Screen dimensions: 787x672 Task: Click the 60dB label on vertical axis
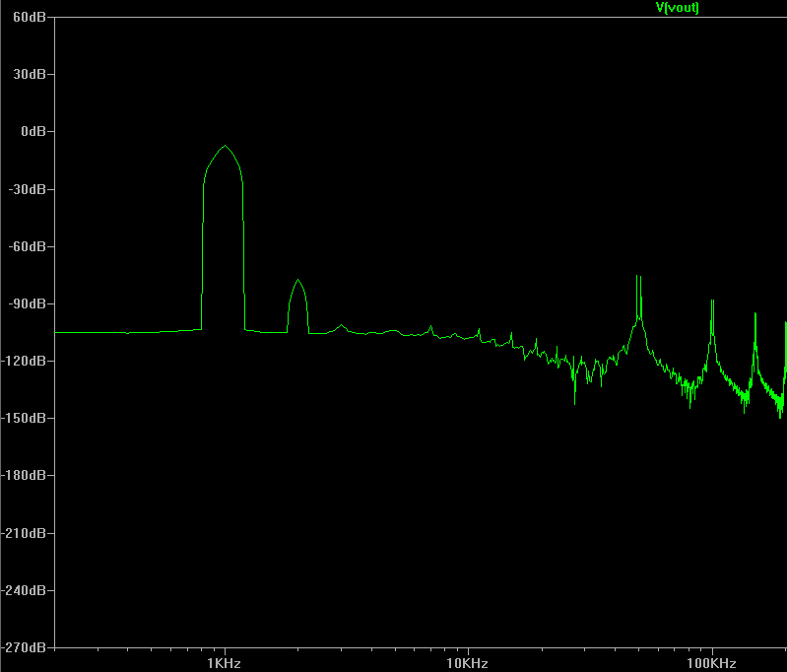tap(30, 18)
